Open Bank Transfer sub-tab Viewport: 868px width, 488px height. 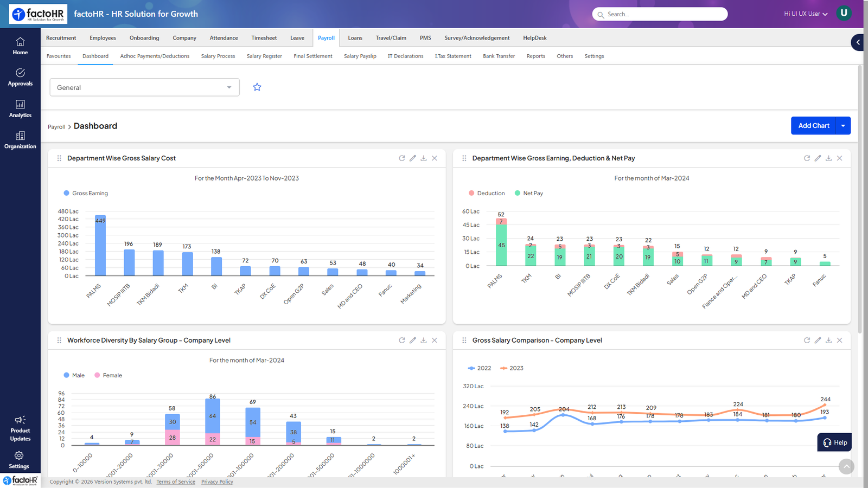[x=499, y=56]
